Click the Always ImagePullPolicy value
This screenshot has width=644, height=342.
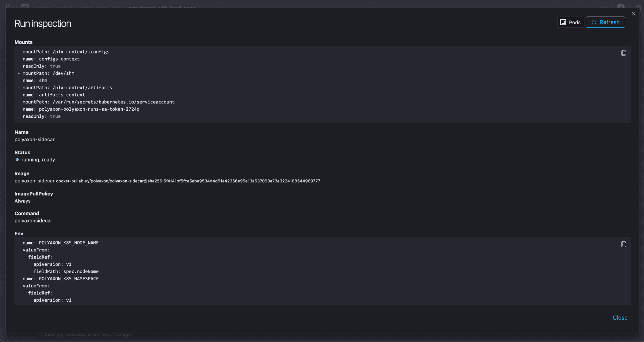23,201
